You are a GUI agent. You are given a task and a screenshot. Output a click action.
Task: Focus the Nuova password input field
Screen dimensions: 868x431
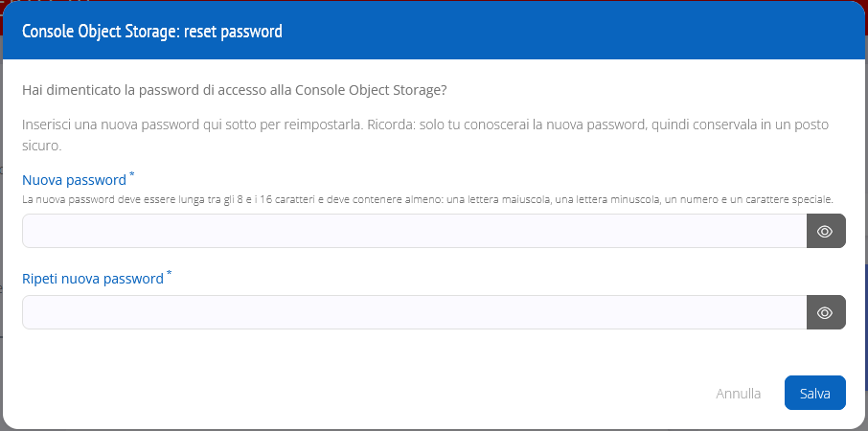pos(414,231)
